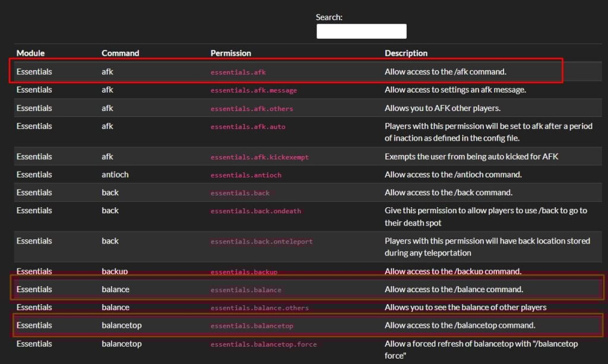Viewport: 608px width, 364px height.
Task: Select essentials.afk.auto permission entry
Action: (x=248, y=126)
